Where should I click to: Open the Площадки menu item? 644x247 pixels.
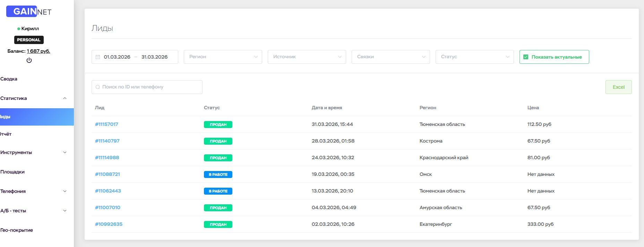(12, 172)
